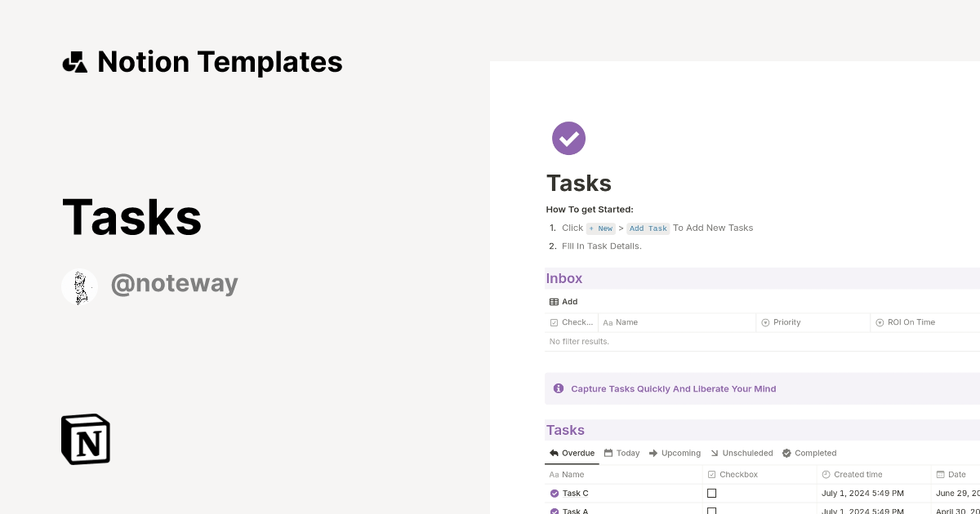The width and height of the screenshot is (980, 514).
Task: Click the Notion logo above the table
Action: pos(85,439)
